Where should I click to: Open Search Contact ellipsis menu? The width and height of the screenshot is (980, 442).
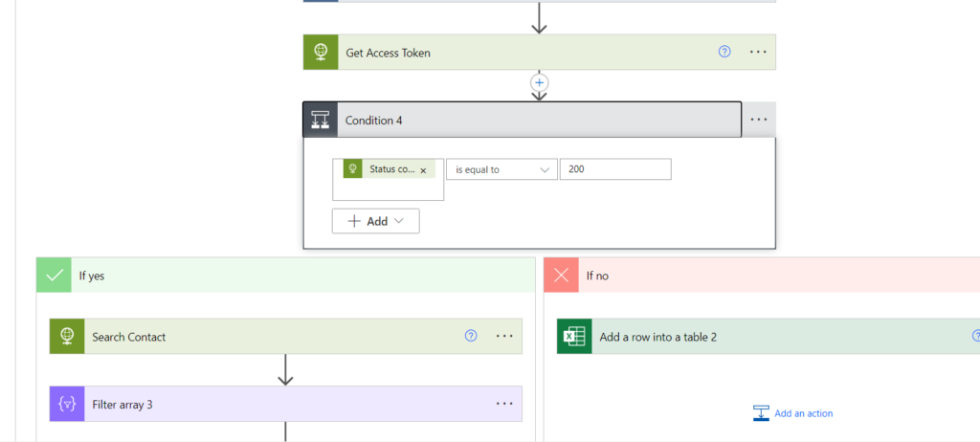(504, 337)
